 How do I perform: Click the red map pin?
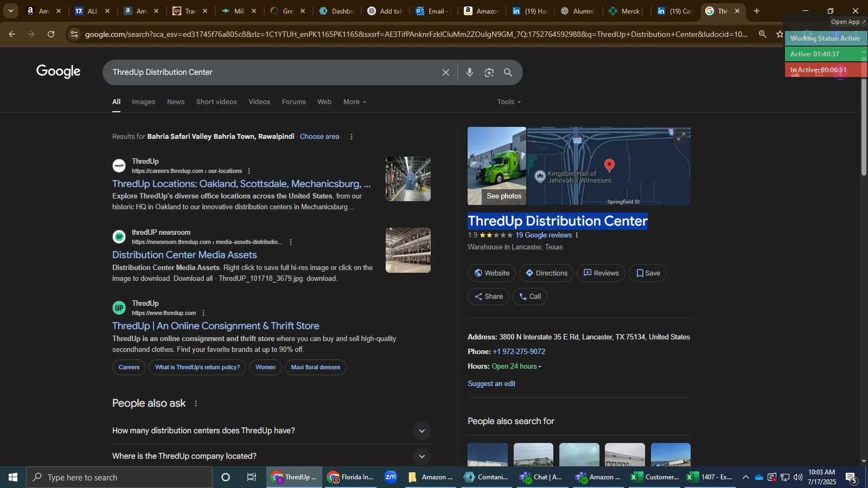(609, 165)
